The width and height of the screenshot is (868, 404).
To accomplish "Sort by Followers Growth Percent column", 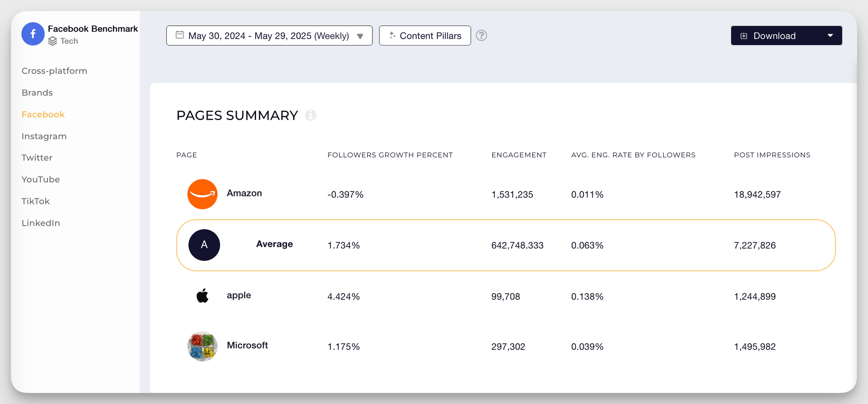I will tap(390, 155).
